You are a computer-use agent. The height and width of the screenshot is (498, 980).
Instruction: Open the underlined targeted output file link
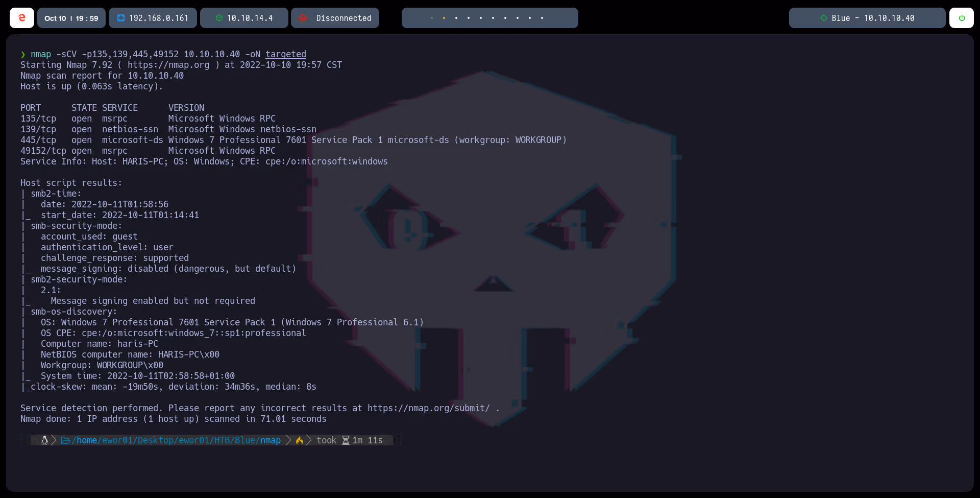[x=286, y=54]
